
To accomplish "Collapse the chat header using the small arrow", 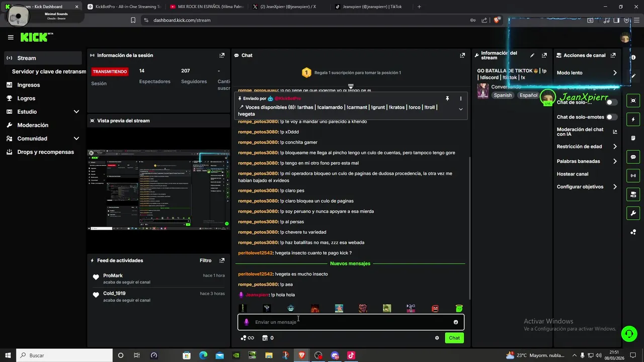I will click(351, 87).
